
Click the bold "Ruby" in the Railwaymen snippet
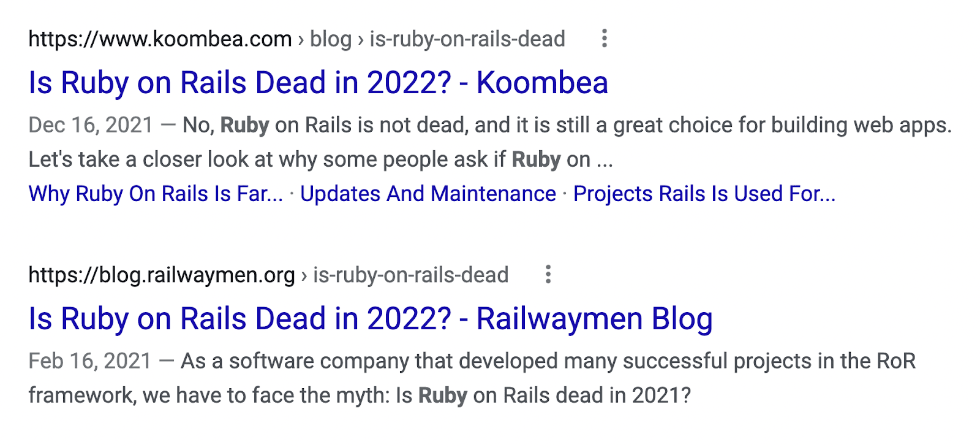click(442, 395)
